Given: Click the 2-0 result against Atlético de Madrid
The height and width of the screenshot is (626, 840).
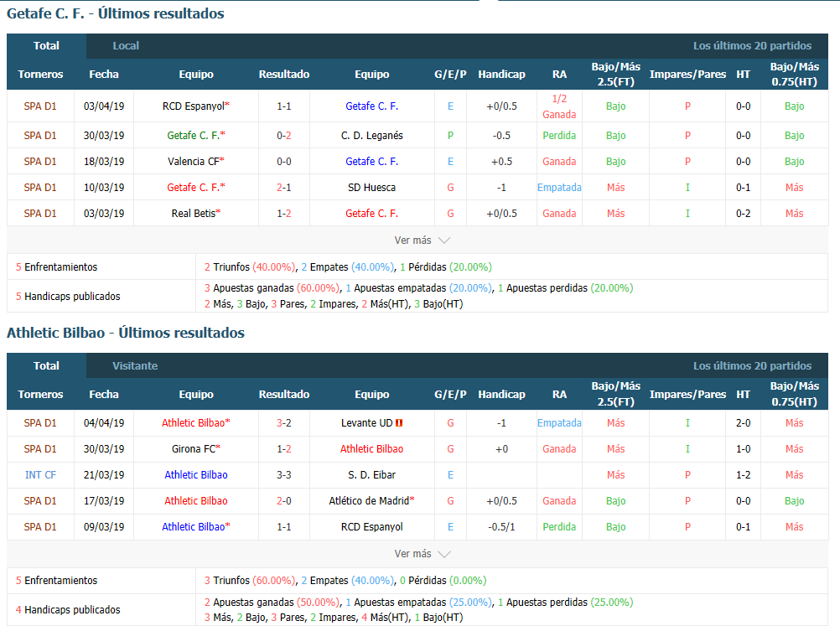Looking at the screenshot, I should pyautogui.click(x=284, y=500).
